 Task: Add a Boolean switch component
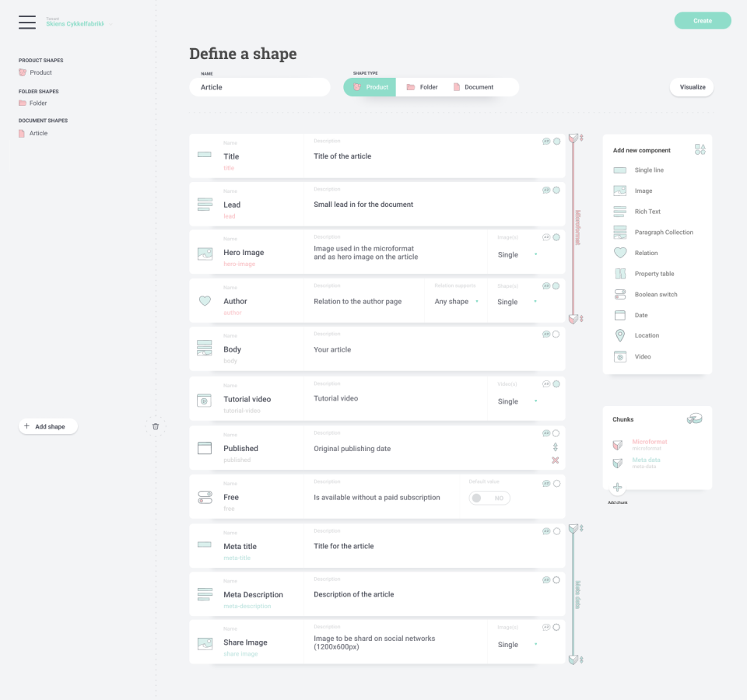pyautogui.click(x=655, y=294)
